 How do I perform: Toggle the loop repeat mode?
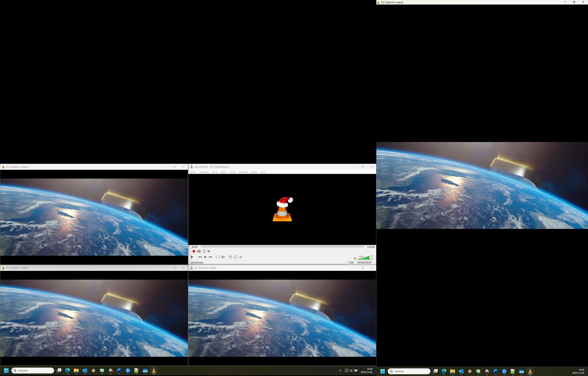236,257
